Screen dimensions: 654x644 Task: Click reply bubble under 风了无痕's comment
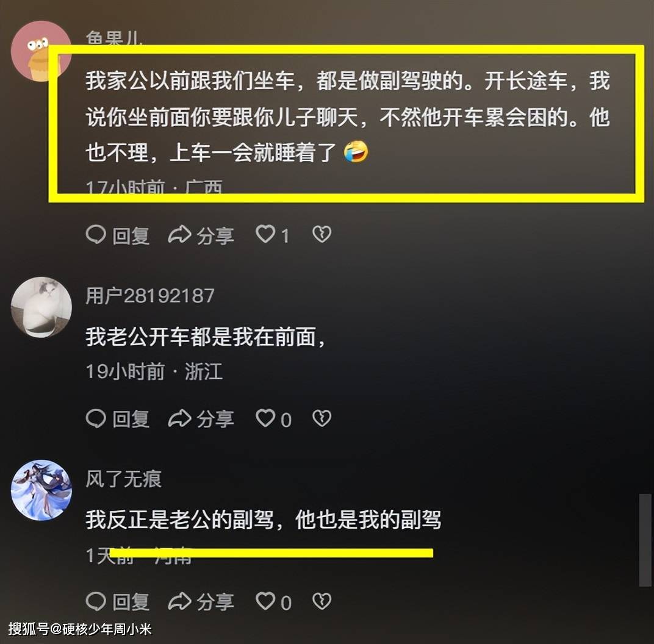click(96, 601)
